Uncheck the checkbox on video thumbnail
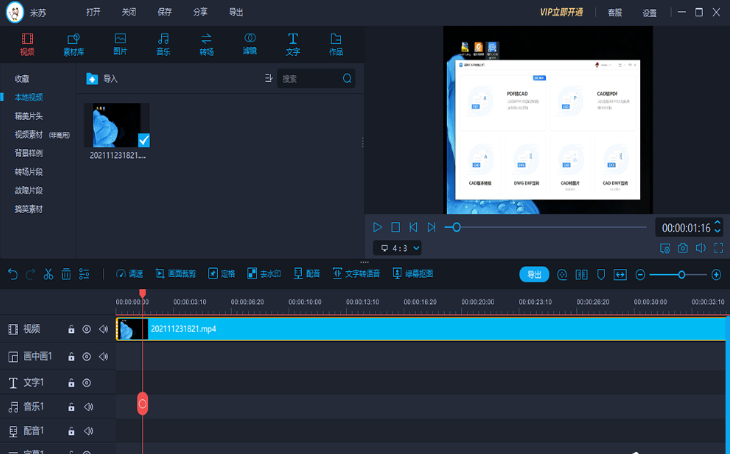 click(144, 140)
